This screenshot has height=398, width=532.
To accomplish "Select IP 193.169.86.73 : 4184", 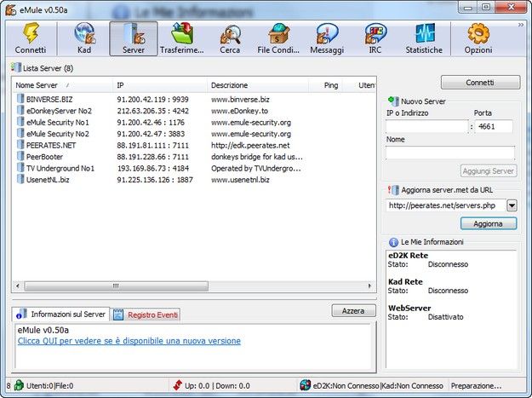I will (152, 169).
